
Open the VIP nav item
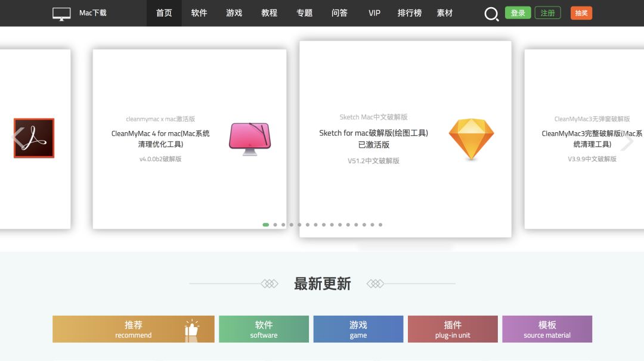(374, 13)
